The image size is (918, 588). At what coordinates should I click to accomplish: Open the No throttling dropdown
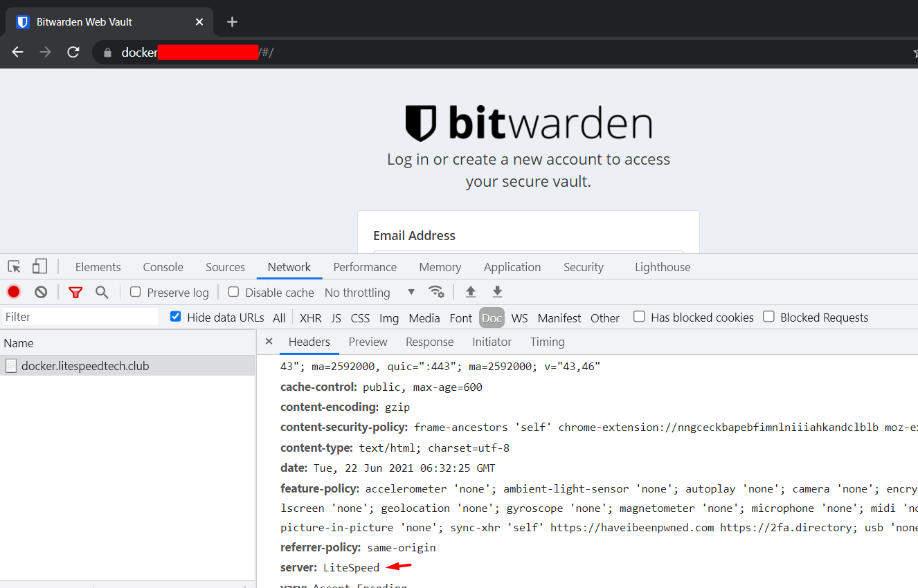370,293
